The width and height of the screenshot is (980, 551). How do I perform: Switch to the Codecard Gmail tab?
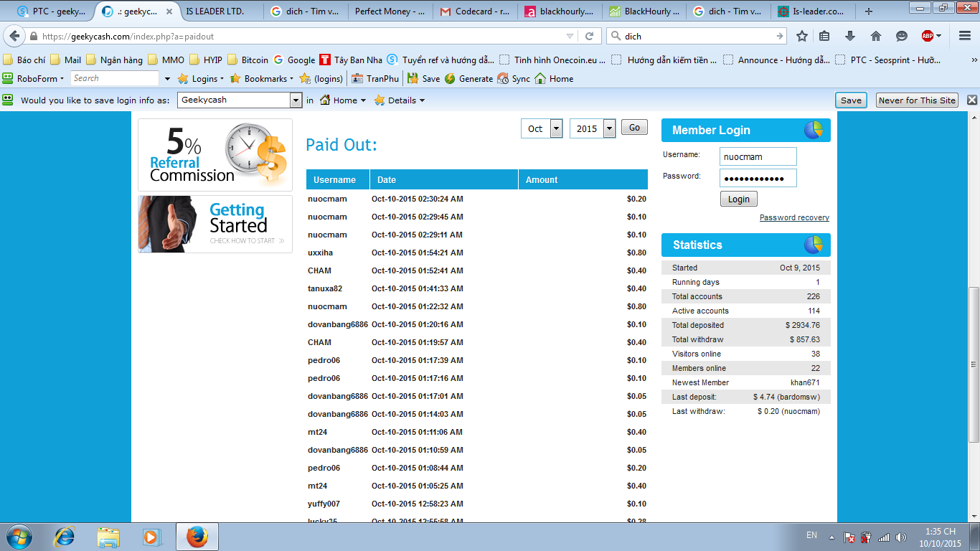(475, 11)
